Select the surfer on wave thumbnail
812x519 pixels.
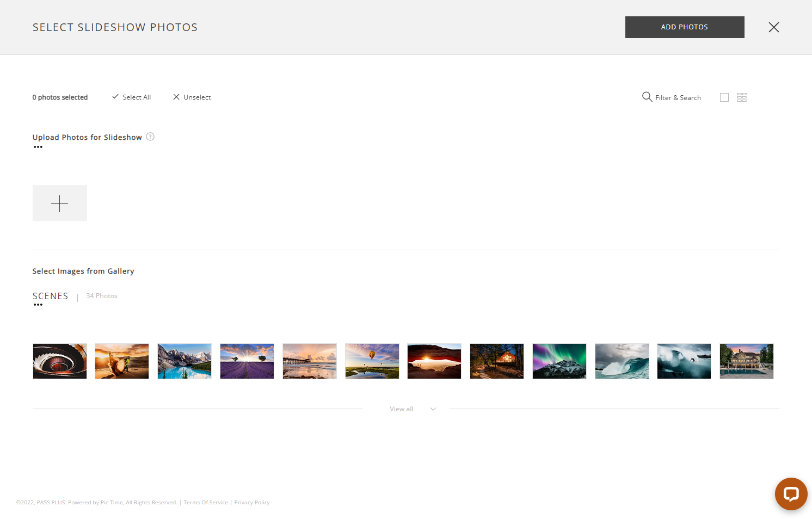(684, 361)
